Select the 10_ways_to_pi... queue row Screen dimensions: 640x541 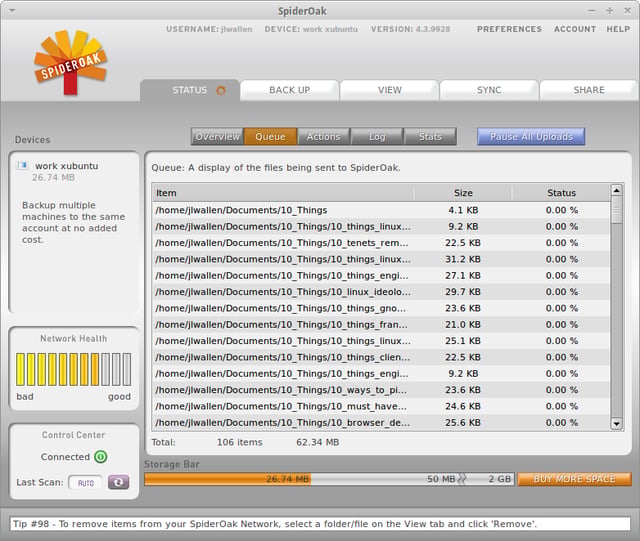[x=381, y=390]
